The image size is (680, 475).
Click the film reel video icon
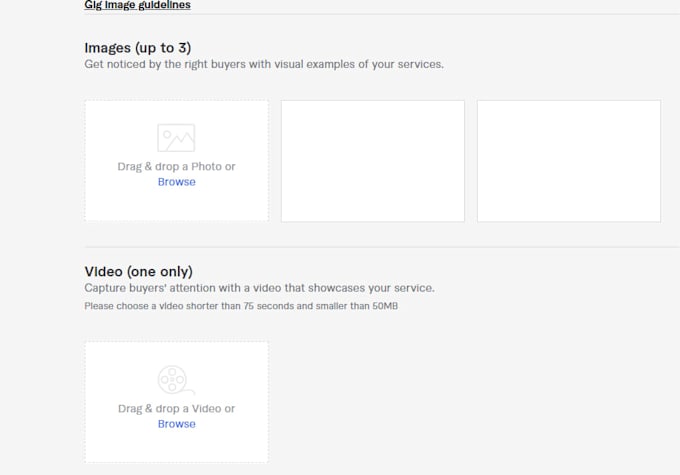(x=176, y=380)
